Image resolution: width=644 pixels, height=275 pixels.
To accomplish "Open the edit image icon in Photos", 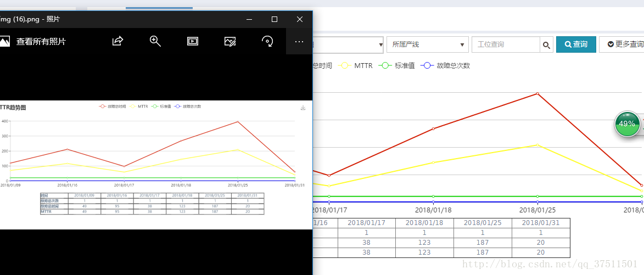I will click(x=230, y=41).
